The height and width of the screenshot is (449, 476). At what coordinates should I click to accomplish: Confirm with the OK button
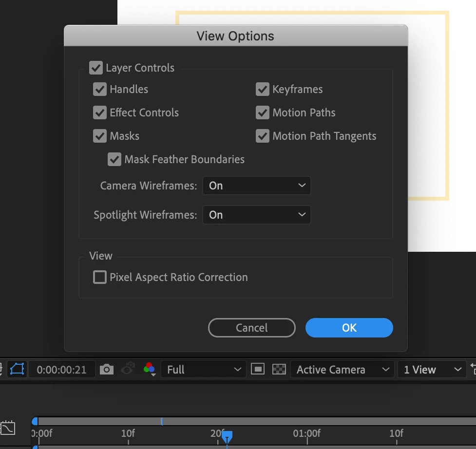pyautogui.click(x=349, y=328)
